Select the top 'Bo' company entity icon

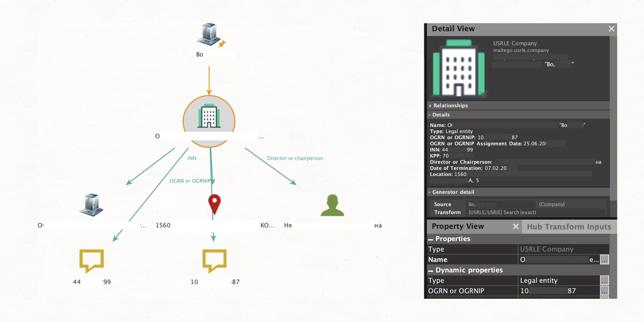(x=209, y=34)
